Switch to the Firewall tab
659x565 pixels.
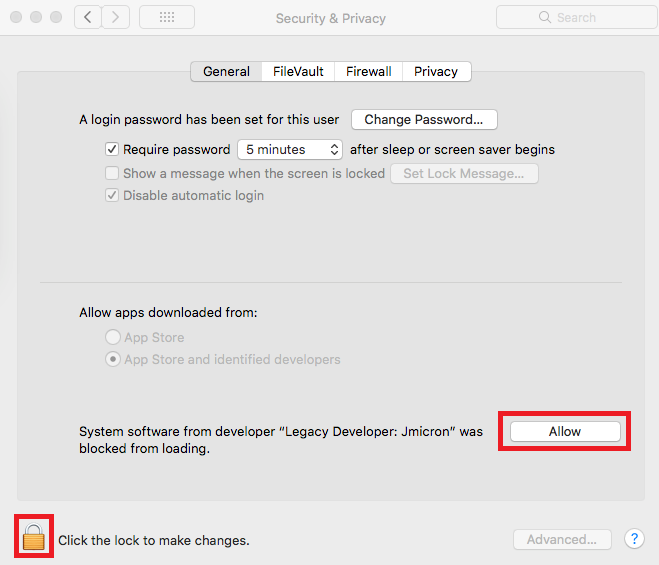(x=369, y=71)
